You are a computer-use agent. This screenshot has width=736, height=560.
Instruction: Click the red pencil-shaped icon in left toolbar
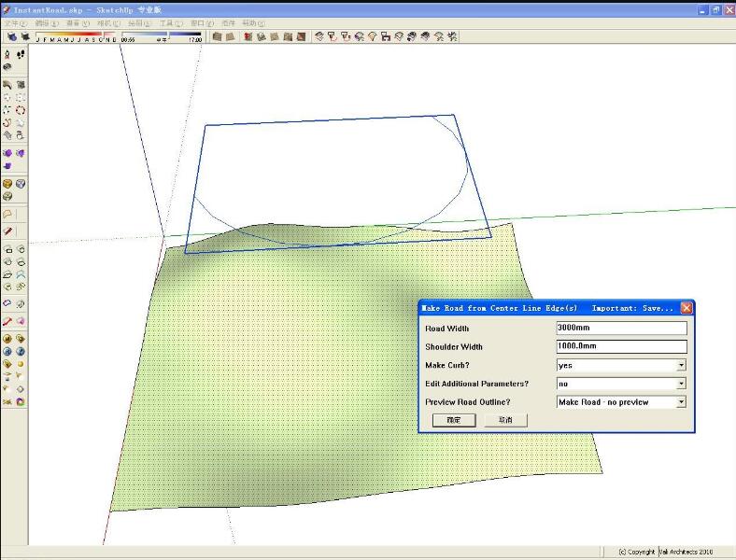7,231
